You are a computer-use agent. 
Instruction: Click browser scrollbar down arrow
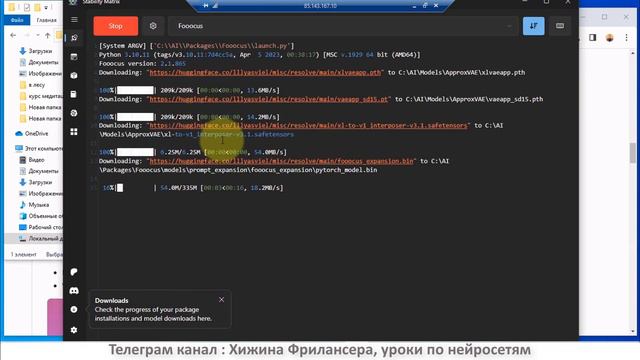pyautogui.click(x=633, y=331)
